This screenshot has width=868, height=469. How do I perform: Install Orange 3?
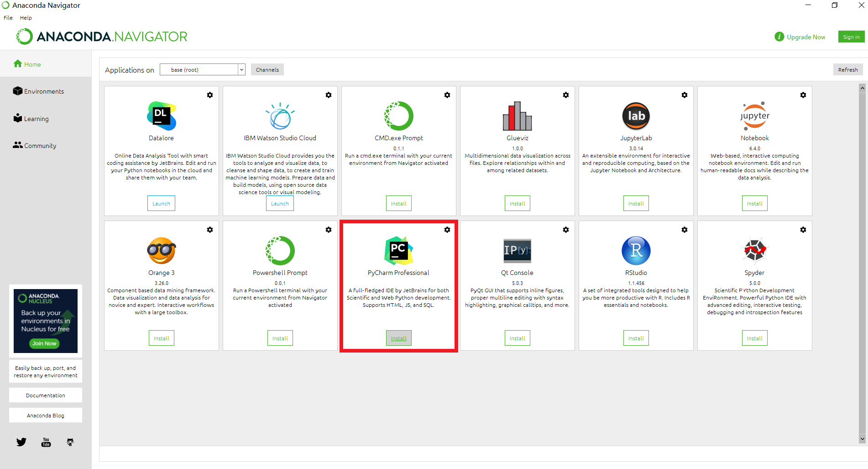click(162, 338)
